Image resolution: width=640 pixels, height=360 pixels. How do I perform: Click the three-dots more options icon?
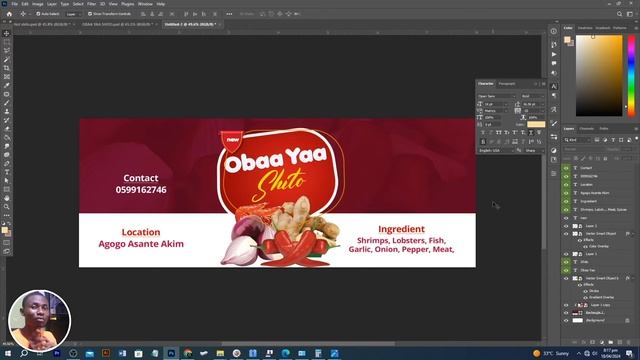point(229,14)
